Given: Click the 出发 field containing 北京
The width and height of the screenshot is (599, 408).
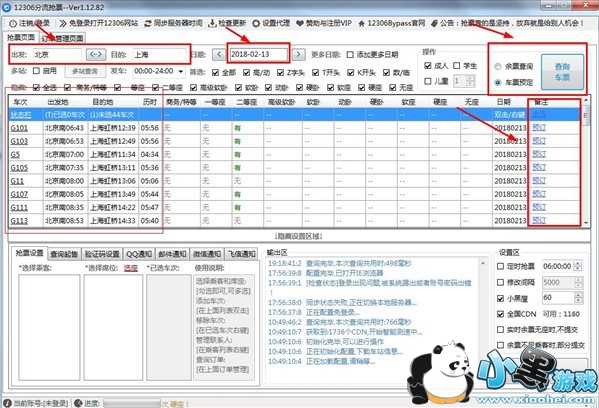Looking at the screenshot, I should pos(57,55).
